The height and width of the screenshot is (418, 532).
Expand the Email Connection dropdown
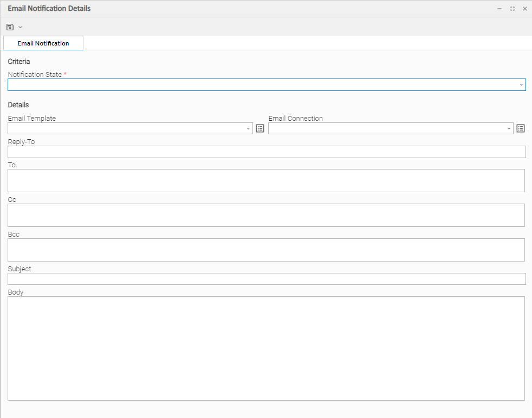(x=509, y=129)
